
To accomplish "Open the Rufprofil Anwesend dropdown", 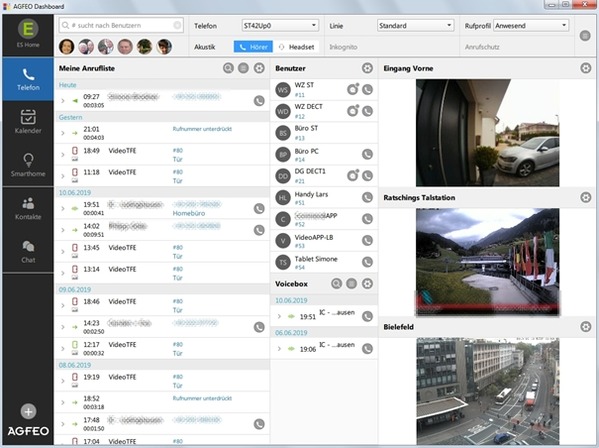I will [x=531, y=26].
